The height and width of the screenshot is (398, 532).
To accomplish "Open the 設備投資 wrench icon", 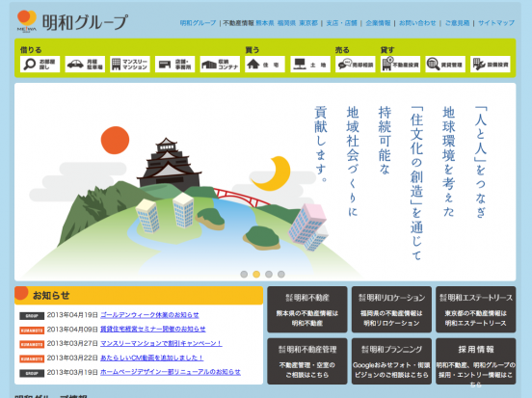I will (x=491, y=65).
